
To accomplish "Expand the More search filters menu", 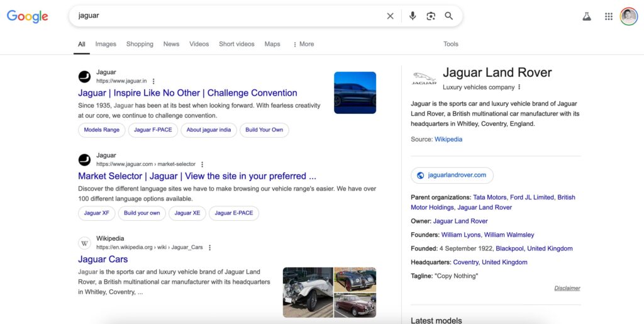I will coord(304,44).
